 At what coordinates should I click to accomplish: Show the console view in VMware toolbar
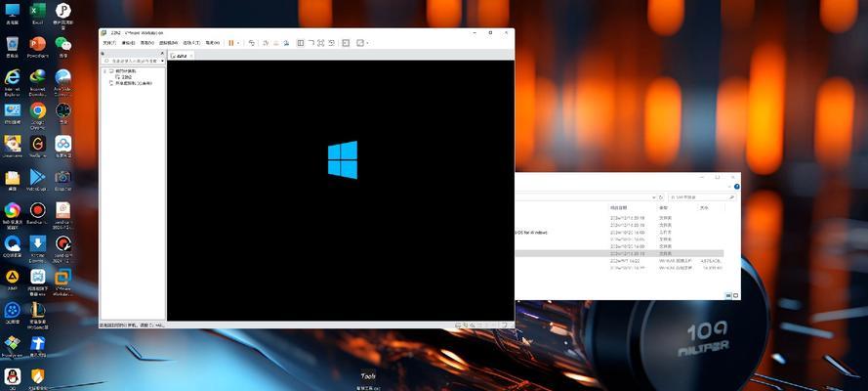coord(346,43)
